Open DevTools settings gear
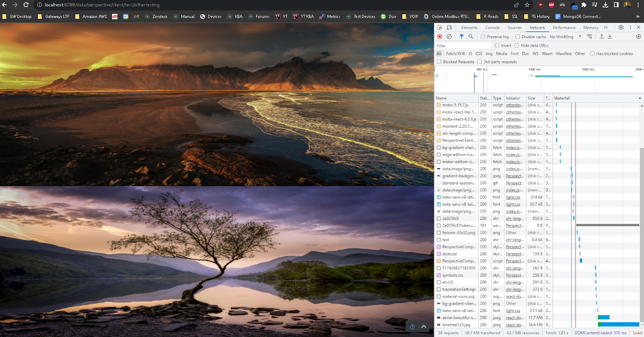644x337 pixels. (x=621, y=27)
